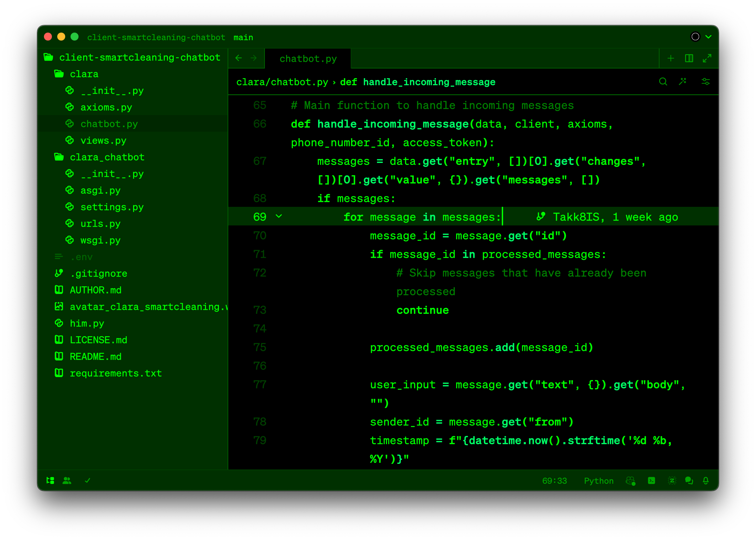
Task: Click the image icon beside avatar_clara_smartcleaning
Action: [59, 306]
